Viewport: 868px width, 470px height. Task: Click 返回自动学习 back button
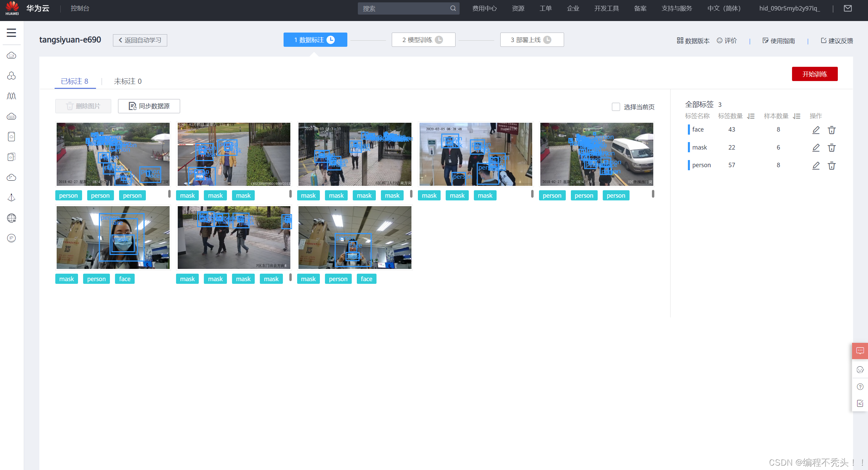(140, 40)
